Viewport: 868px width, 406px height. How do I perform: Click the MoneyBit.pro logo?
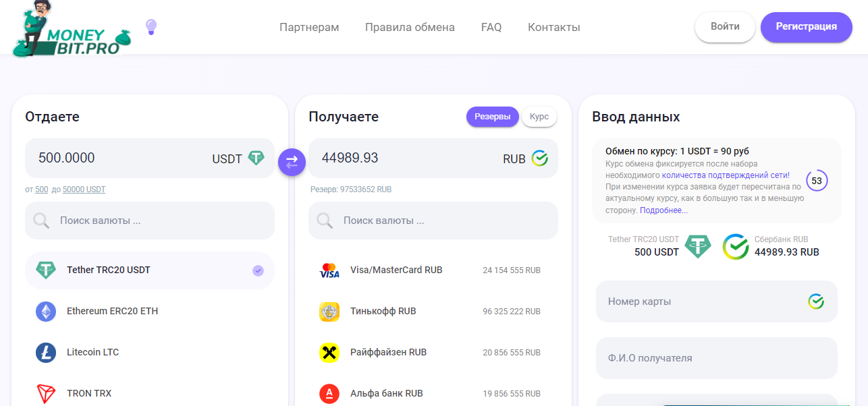(x=71, y=29)
